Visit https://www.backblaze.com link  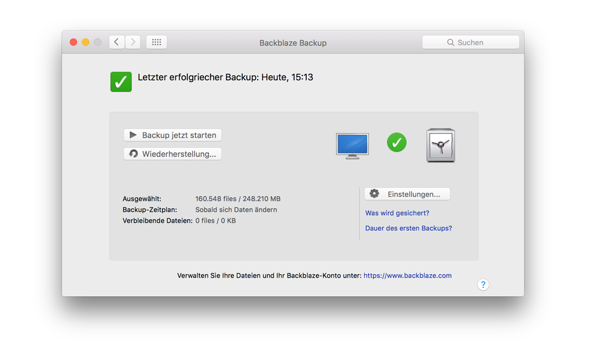(x=408, y=275)
